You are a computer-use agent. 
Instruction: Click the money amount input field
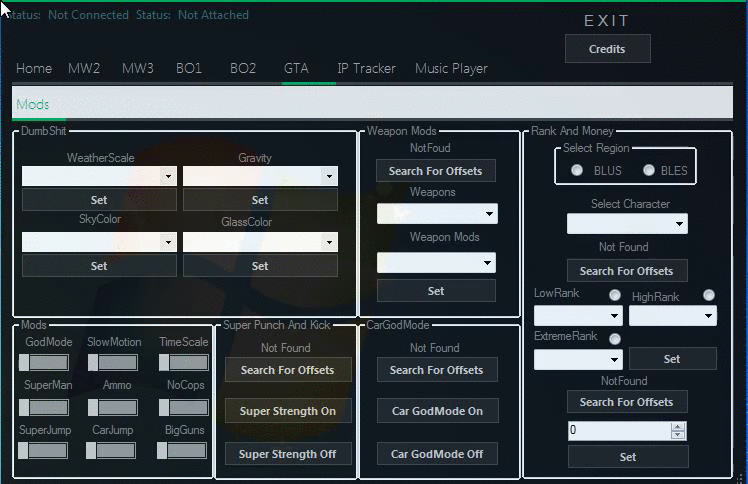pos(618,431)
